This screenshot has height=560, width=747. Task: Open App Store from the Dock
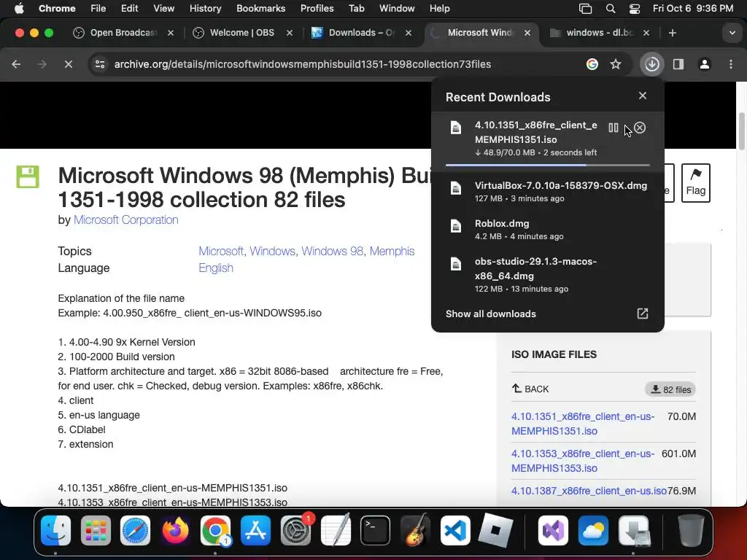pyautogui.click(x=255, y=530)
